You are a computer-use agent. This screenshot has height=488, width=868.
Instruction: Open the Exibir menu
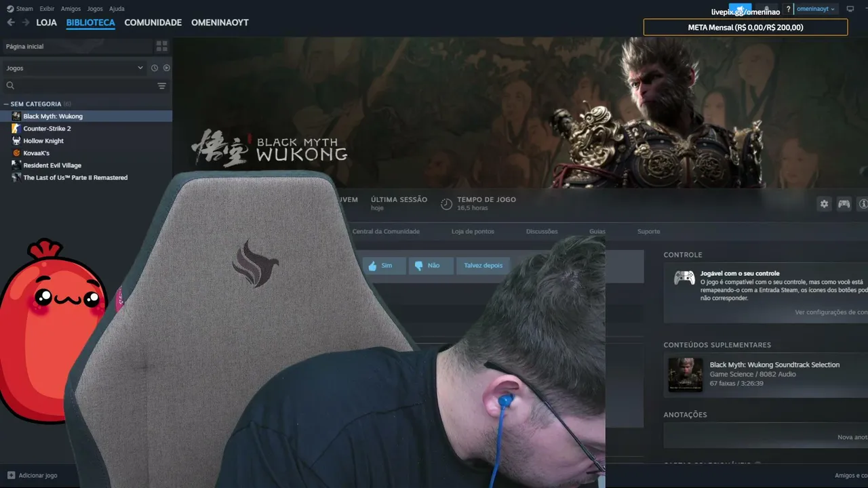point(47,9)
